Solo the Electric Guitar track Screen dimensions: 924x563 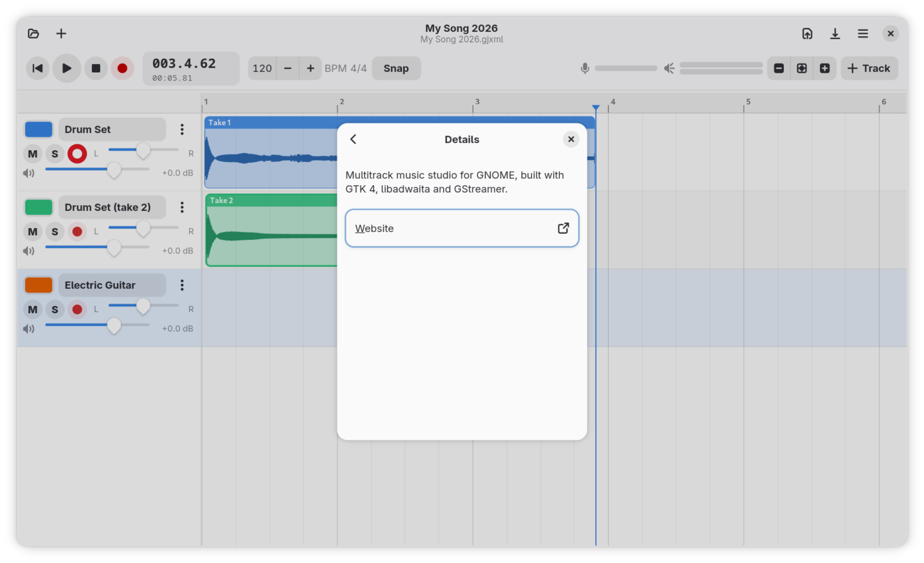coord(55,309)
